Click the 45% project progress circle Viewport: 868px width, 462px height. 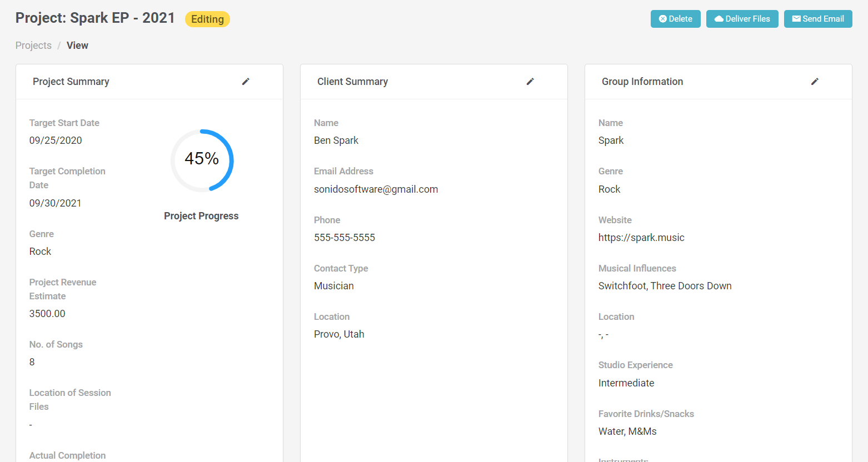(x=202, y=160)
